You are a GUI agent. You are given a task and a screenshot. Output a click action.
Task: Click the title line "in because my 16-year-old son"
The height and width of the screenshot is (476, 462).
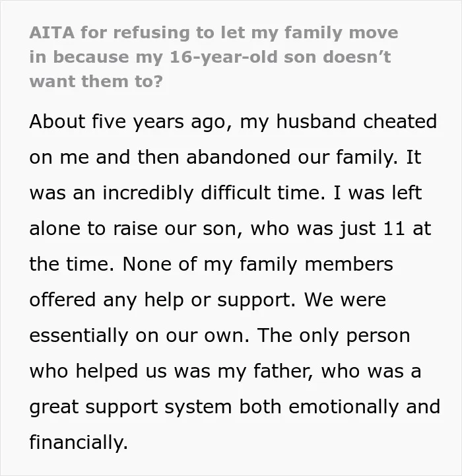tap(210, 57)
